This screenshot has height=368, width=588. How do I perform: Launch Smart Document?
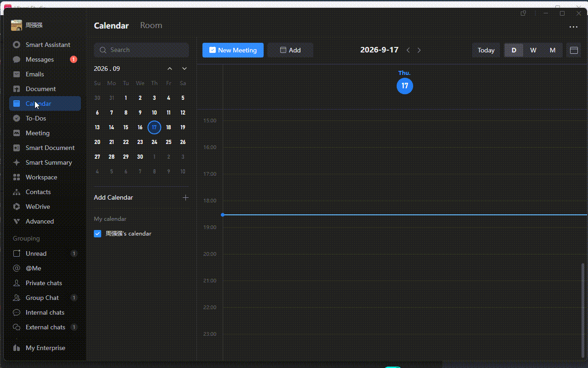[x=45, y=148]
